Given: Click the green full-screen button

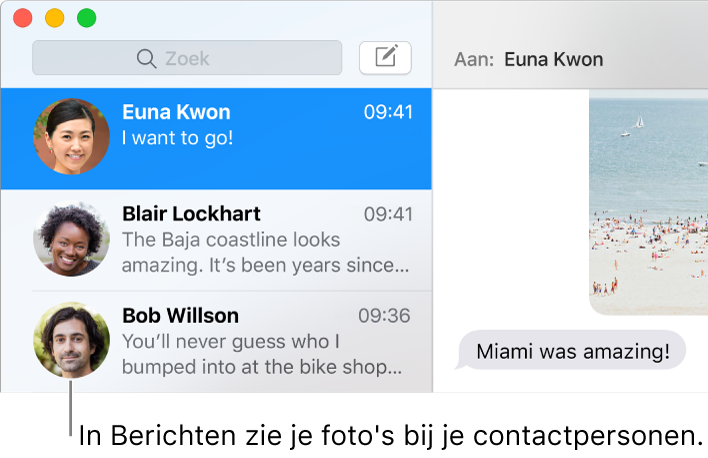Looking at the screenshot, I should pos(86,18).
